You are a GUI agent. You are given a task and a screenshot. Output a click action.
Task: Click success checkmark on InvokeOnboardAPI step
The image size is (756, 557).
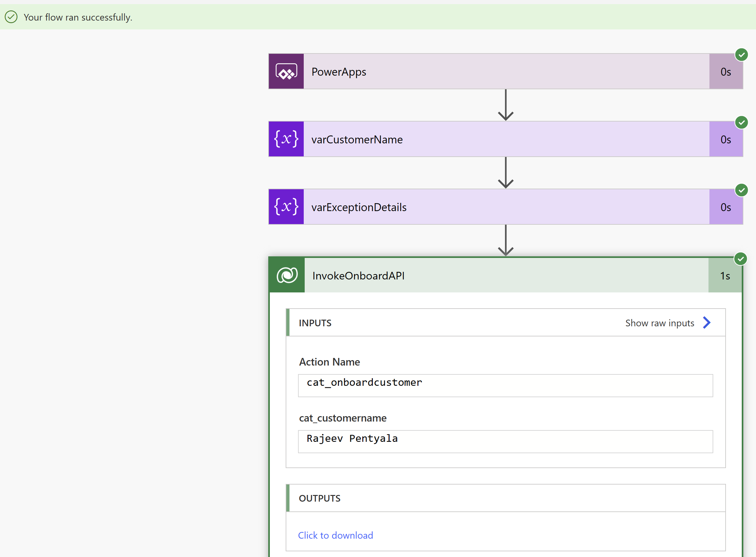(740, 259)
